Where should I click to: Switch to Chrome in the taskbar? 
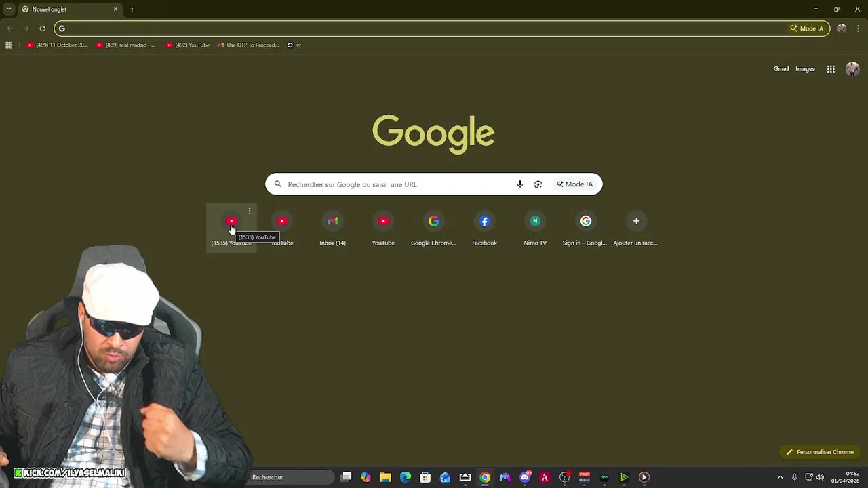pos(485,477)
